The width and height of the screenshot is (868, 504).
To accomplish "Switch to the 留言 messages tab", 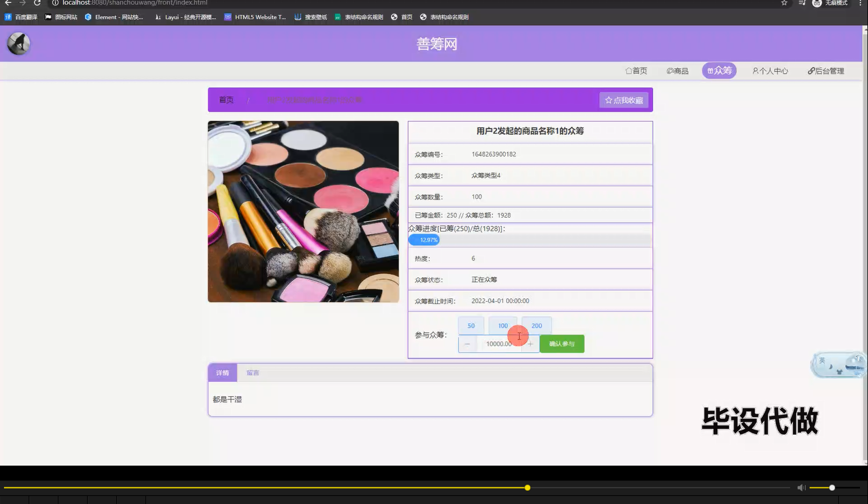I will point(252,372).
